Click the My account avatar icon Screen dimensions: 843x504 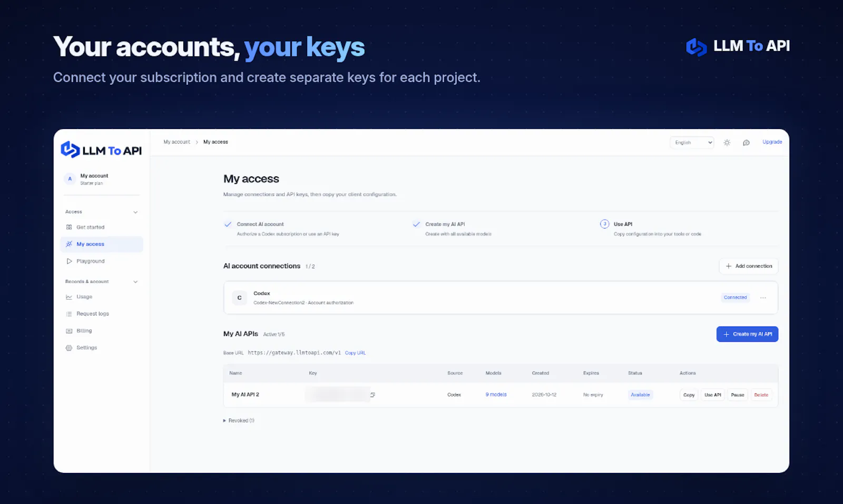70,179
